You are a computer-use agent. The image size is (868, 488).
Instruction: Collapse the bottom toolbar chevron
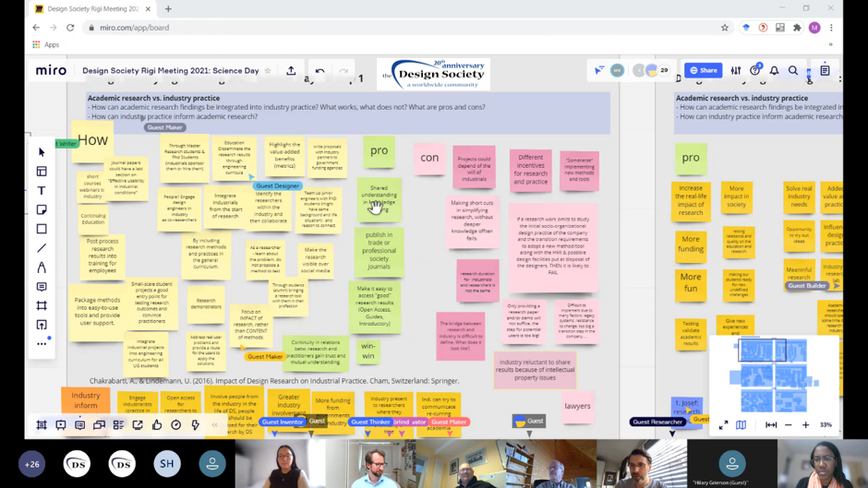[215, 425]
